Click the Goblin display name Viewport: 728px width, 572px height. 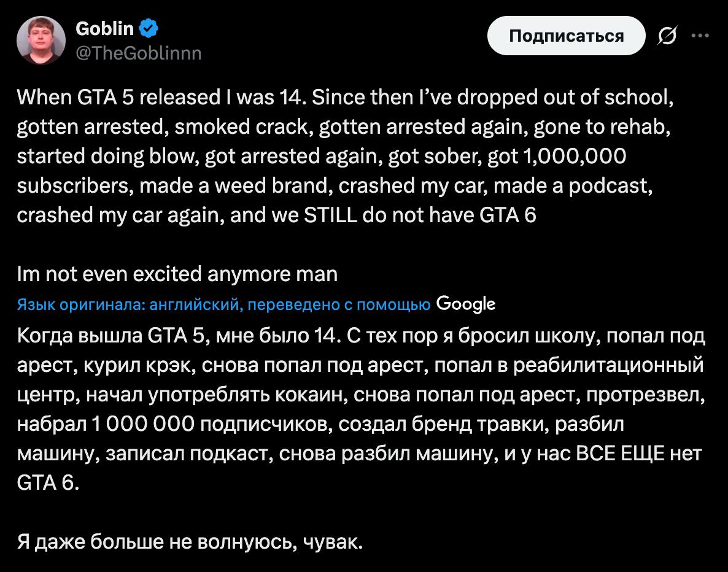[x=104, y=28]
